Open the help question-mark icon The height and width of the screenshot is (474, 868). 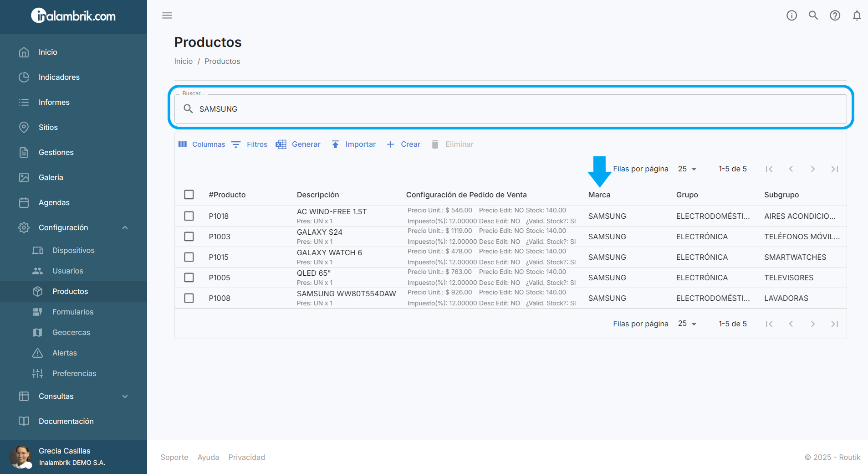pyautogui.click(x=835, y=15)
